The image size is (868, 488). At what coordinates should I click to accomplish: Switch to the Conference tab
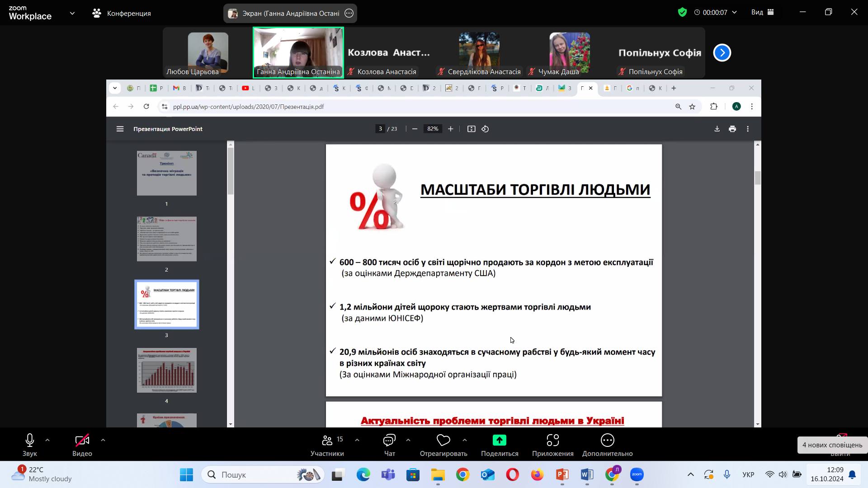coord(122,14)
